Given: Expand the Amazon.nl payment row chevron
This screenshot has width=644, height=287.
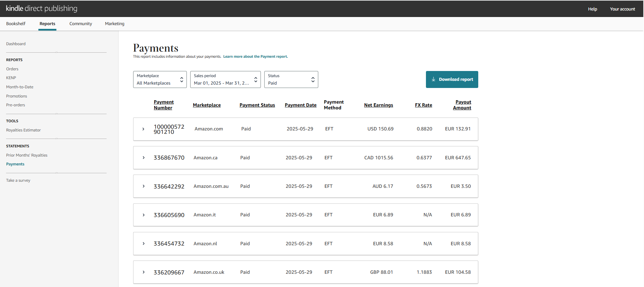Looking at the screenshot, I should pyautogui.click(x=143, y=244).
